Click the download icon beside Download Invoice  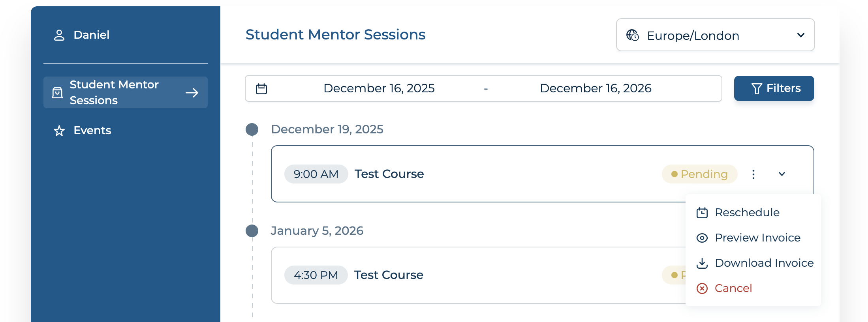pos(702,263)
